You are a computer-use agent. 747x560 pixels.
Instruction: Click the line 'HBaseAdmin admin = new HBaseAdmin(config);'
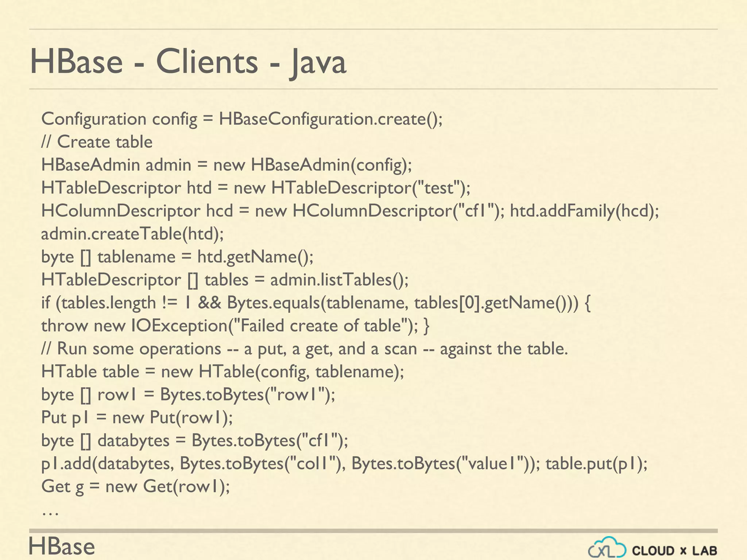227,165
